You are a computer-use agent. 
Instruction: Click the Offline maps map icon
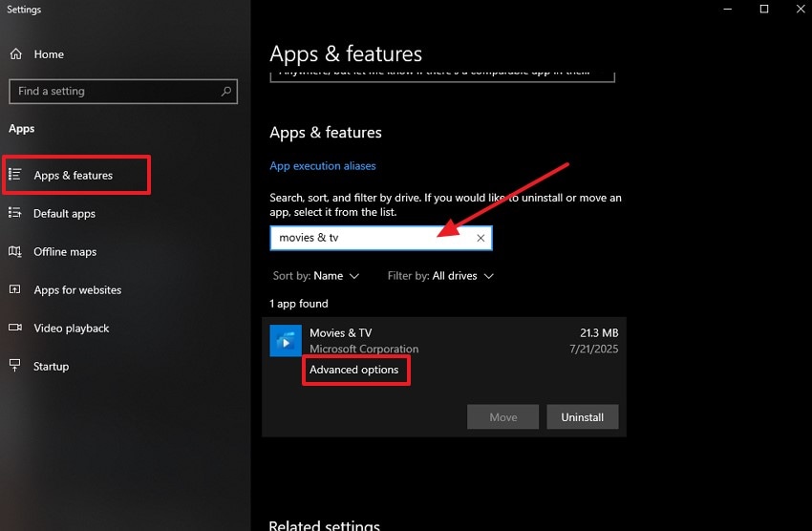[x=15, y=251]
